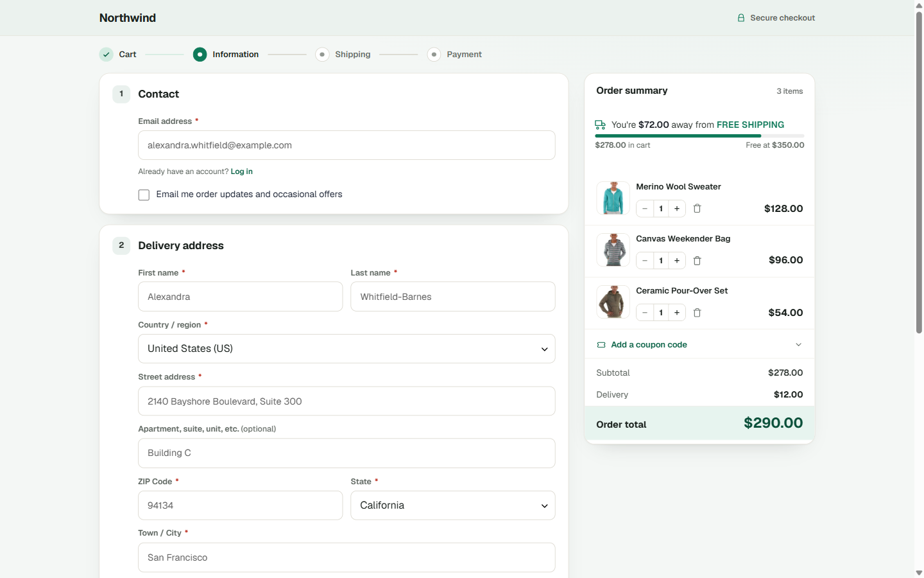Enable email order updates checkbox
The height and width of the screenshot is (578, 924).
pyautogui.click(x=144, y=195)
